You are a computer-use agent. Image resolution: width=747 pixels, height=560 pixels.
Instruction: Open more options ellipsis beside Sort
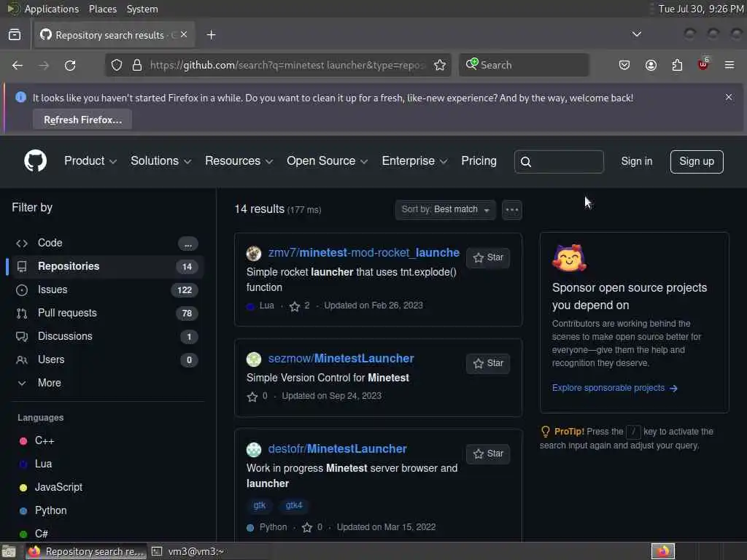click(x=511, y=209)
